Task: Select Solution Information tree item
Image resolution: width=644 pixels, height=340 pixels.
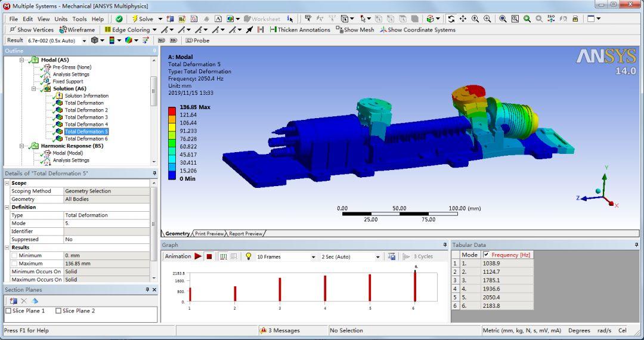Action: (86, 95)
